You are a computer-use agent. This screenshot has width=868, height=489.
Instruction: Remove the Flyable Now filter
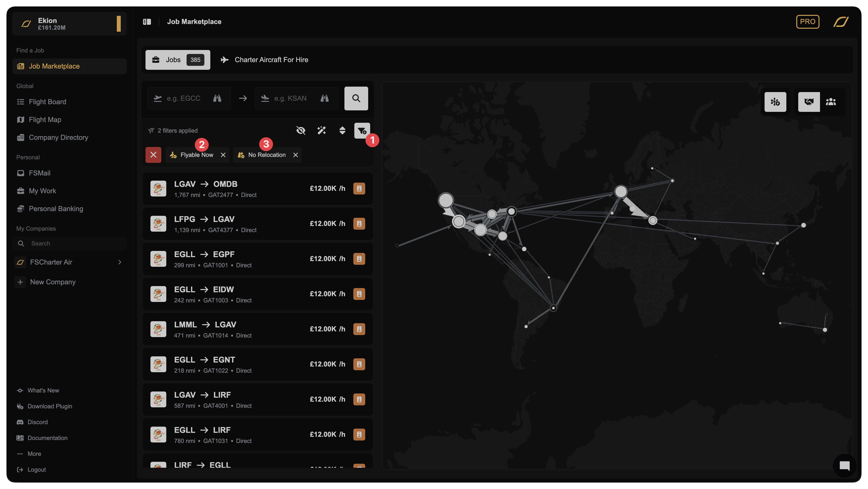point(223,155)
